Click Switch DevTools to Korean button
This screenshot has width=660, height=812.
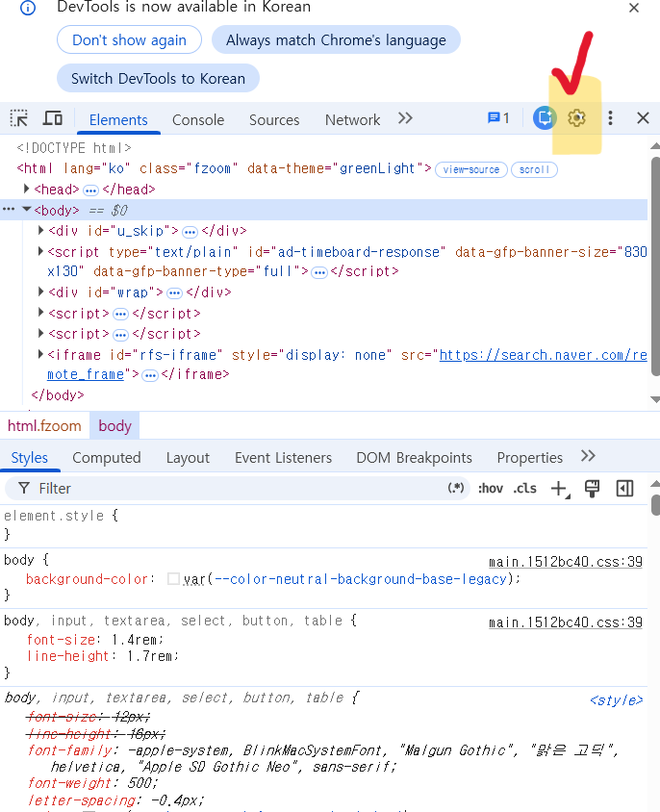tap(158, 78)
